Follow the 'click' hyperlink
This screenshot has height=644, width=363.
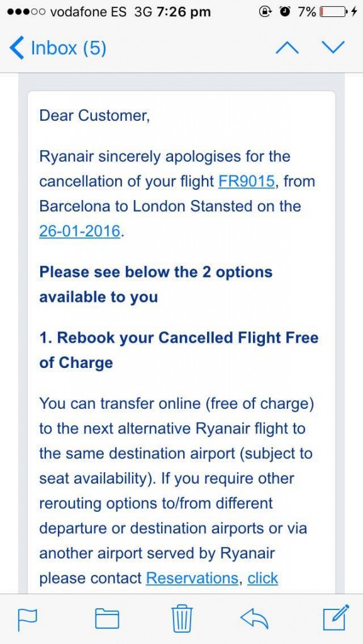pos(263,578)
